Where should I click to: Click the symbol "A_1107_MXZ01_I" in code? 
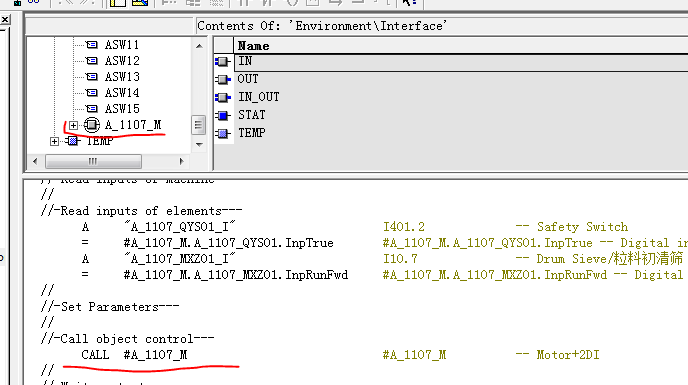pos(180,259)
